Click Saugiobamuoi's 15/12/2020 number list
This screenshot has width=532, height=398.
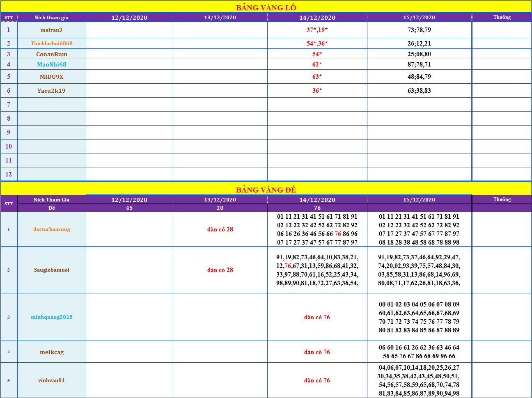[x=419, y=270]
